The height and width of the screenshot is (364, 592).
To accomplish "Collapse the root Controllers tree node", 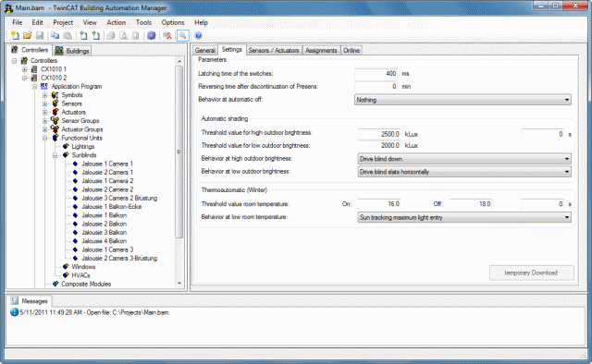I will coord(15,60).
